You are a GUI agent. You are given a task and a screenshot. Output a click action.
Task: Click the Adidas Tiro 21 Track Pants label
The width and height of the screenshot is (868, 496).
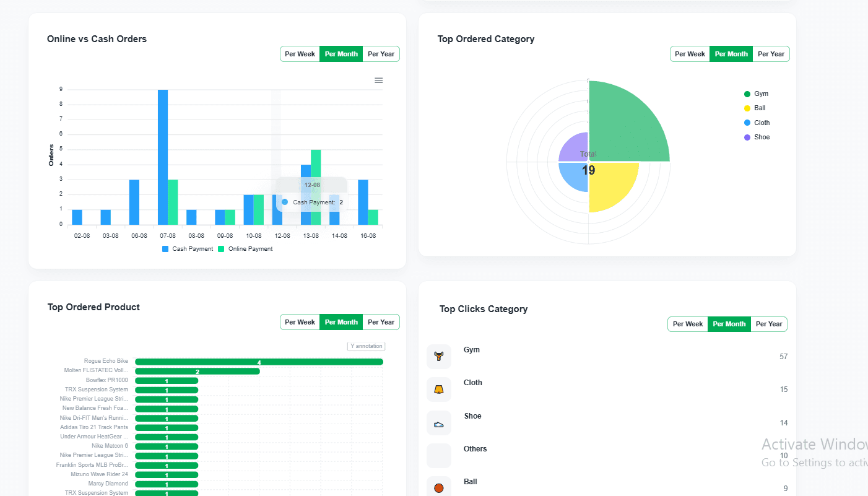(x=94, y=427)
